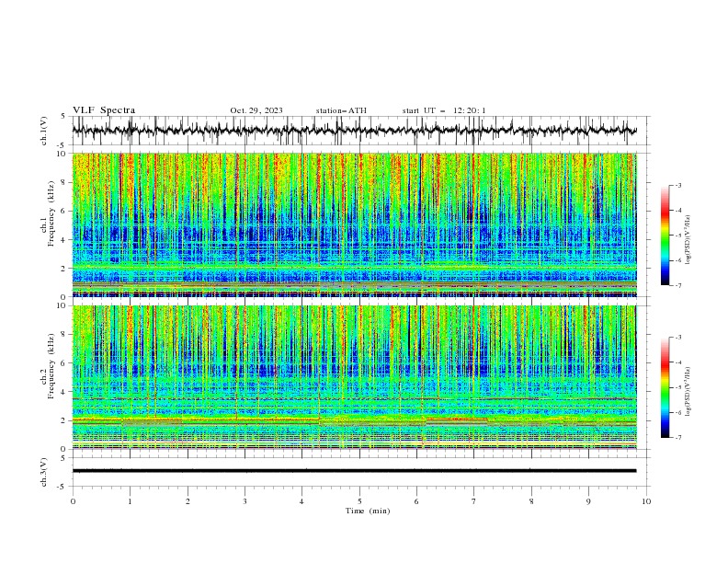Click the ch.3 flat black signal trace
This screenshot has height=563, width=728.
click(x=354, y=471)
